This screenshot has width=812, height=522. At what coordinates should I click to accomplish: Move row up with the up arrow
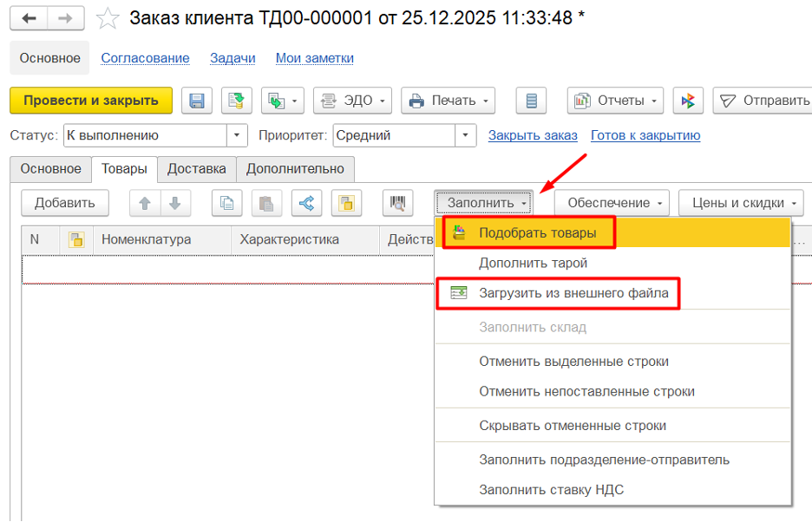(145, 203)
